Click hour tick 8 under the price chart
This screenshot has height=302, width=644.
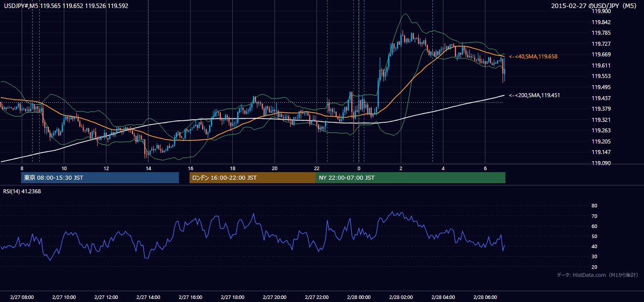[22, 168]
